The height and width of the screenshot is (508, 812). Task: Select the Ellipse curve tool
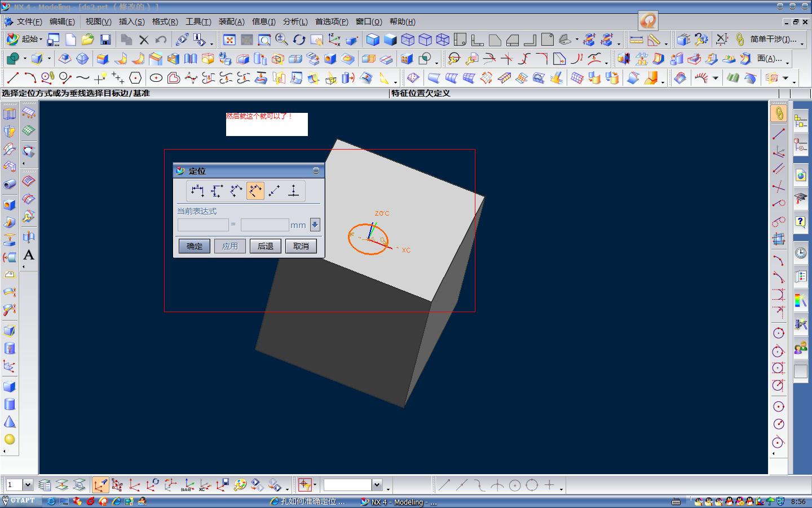[156, 78]
